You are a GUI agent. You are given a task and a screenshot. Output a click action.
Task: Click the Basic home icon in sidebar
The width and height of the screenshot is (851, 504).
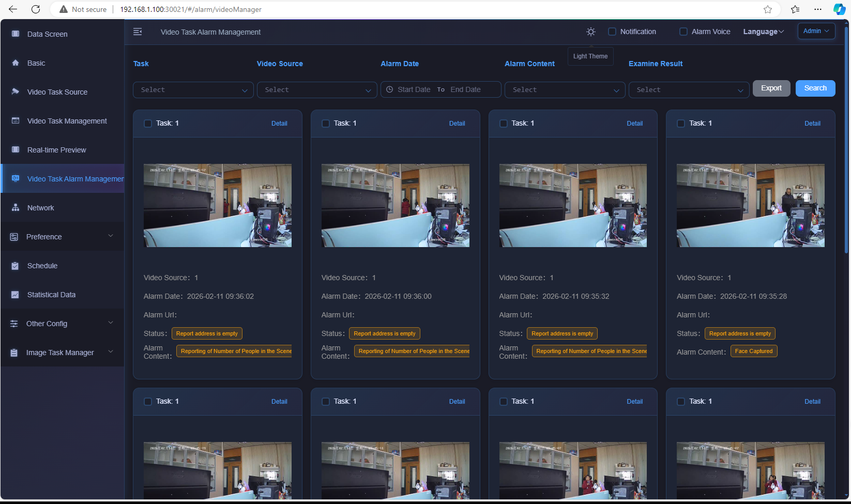[16, 63]
